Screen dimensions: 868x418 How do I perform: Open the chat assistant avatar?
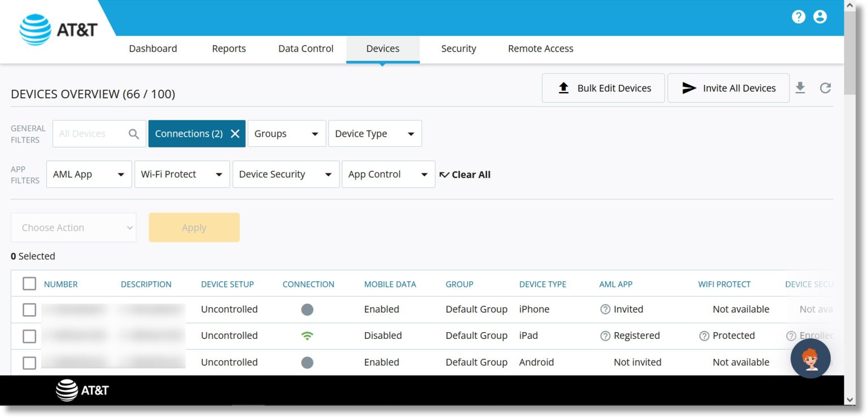click(810, 359)
